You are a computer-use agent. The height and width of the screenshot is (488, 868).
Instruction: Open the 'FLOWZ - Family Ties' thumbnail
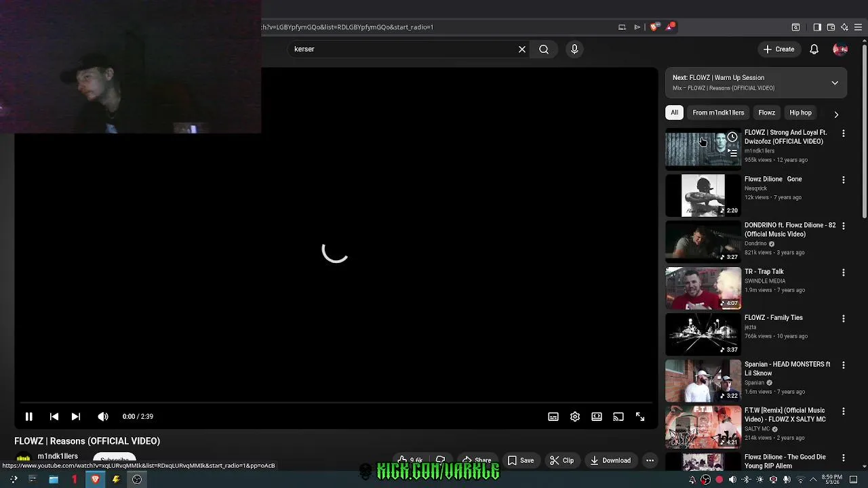(x=703, y=334)
